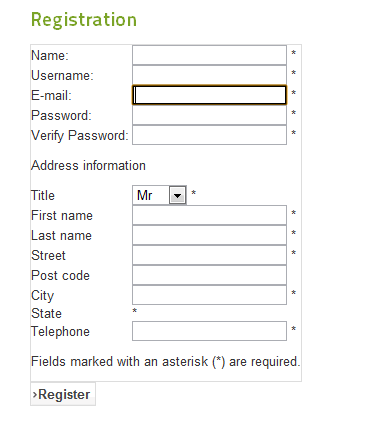Select the Username text box
This screenshot has height=421, width=377.
(x=209, y=75)
